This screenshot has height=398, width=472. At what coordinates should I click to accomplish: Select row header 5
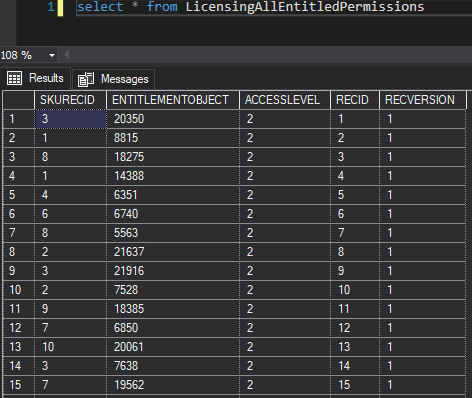(19, 195)
